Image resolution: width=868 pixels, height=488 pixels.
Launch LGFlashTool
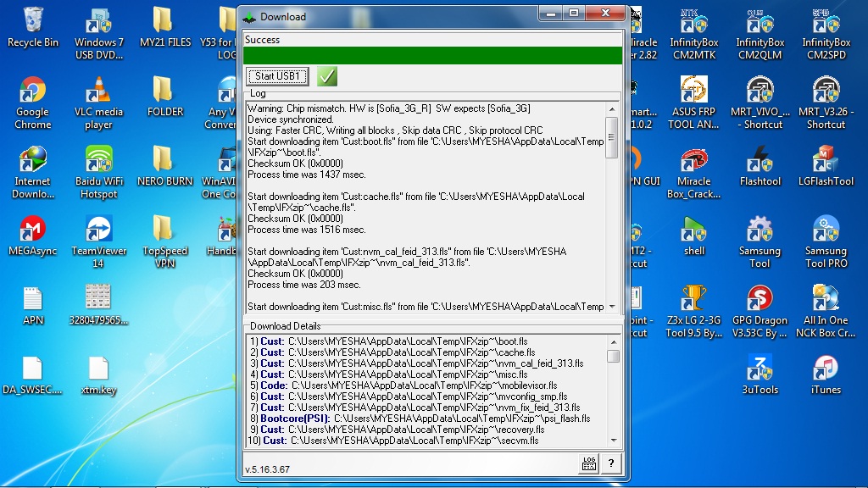[x=826, y=167]
